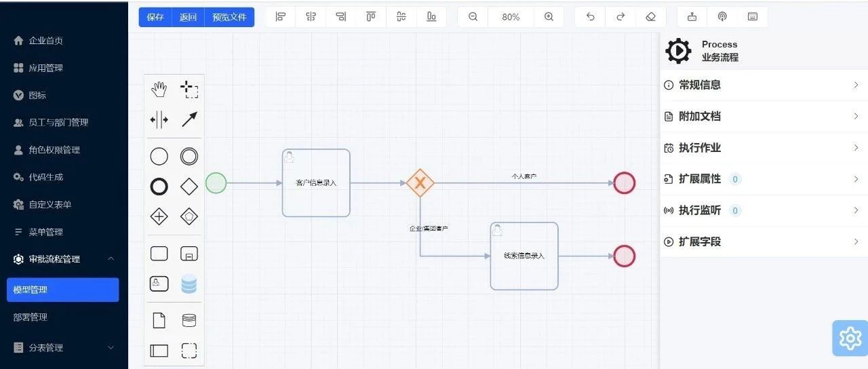Collapse the 审批流程管理 menu
868x369 pixels.
point(64,259)
